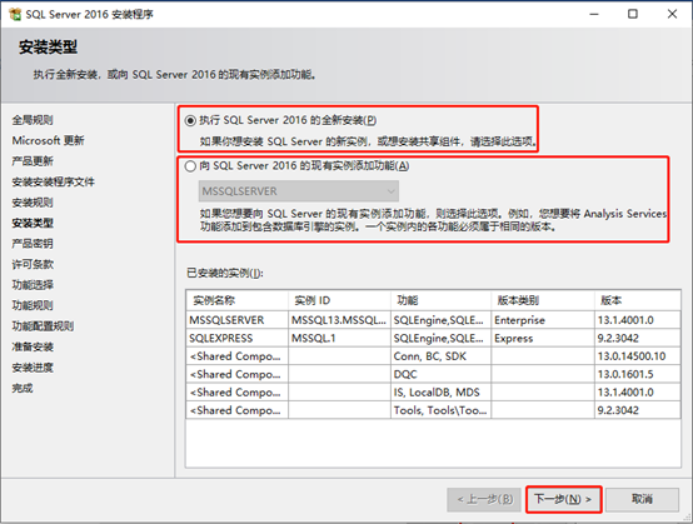Click the 版本类别 column header

point(543,300)
